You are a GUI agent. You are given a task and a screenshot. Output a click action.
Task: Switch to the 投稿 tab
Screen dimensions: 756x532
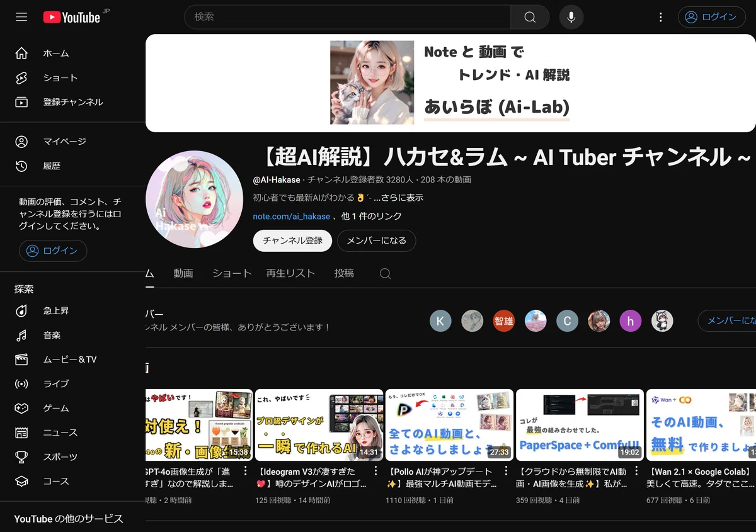(344, 273)
